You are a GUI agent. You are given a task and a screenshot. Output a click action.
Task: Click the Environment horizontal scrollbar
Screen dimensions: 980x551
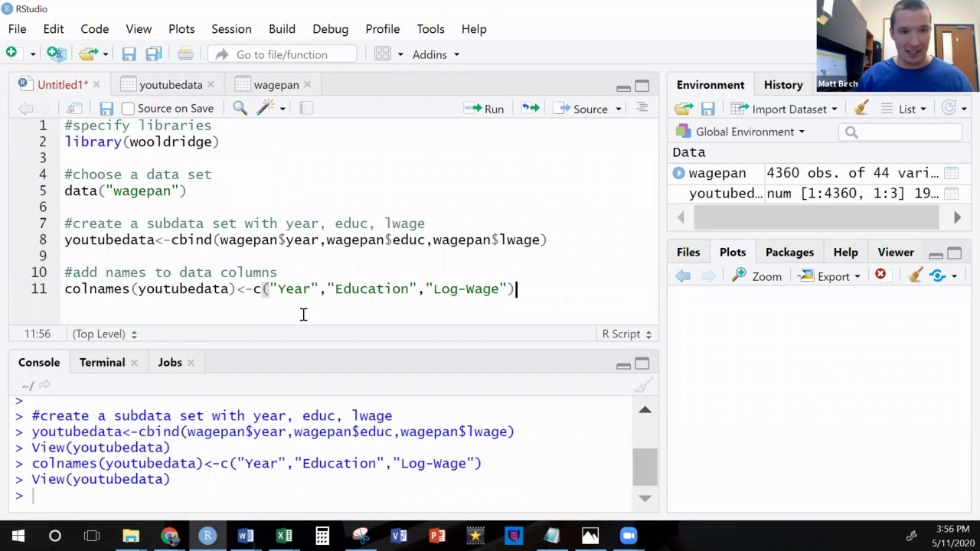coord(816,218)
